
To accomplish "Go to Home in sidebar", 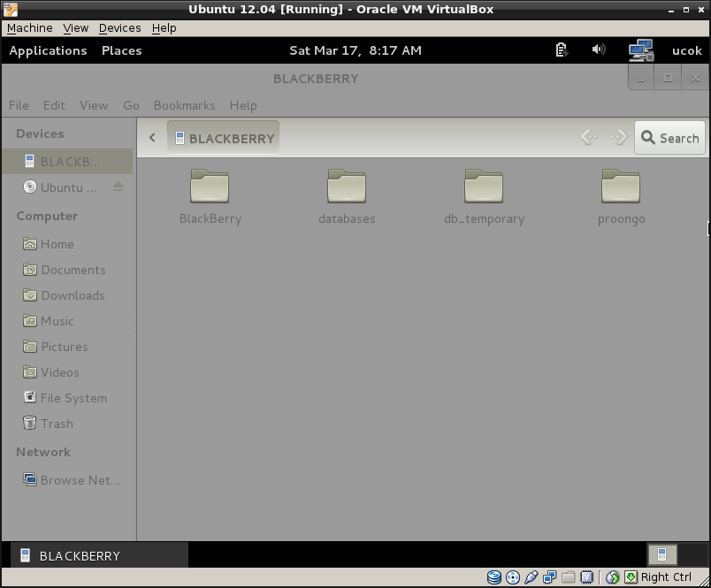I will [x=67, y=244].
